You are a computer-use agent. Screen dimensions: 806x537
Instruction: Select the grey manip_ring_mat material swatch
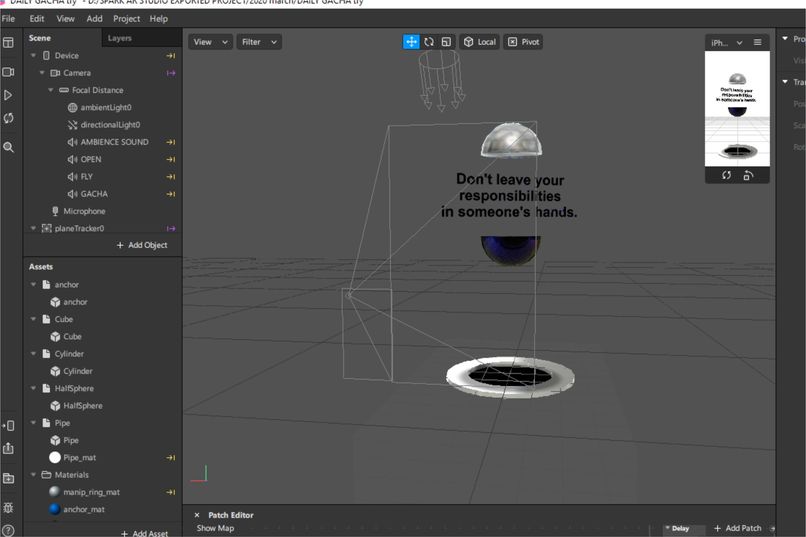coord(54,492)
